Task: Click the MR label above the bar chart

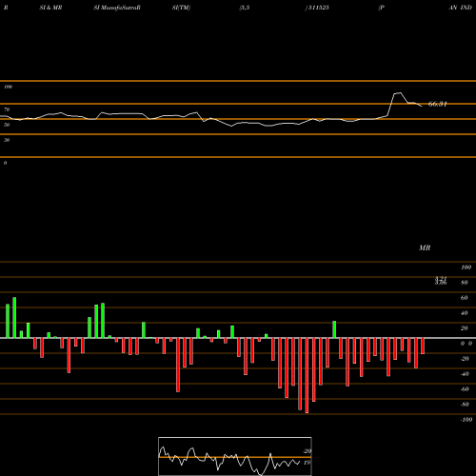Action: click(x=425, y=248)
